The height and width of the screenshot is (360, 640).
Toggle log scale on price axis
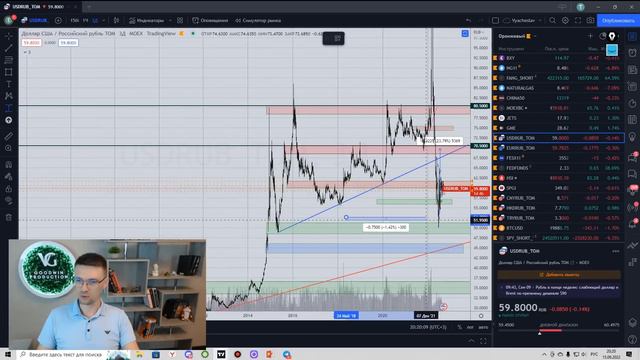470,327
